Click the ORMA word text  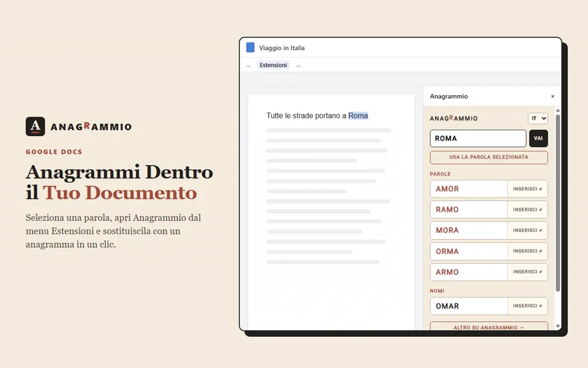447,251
